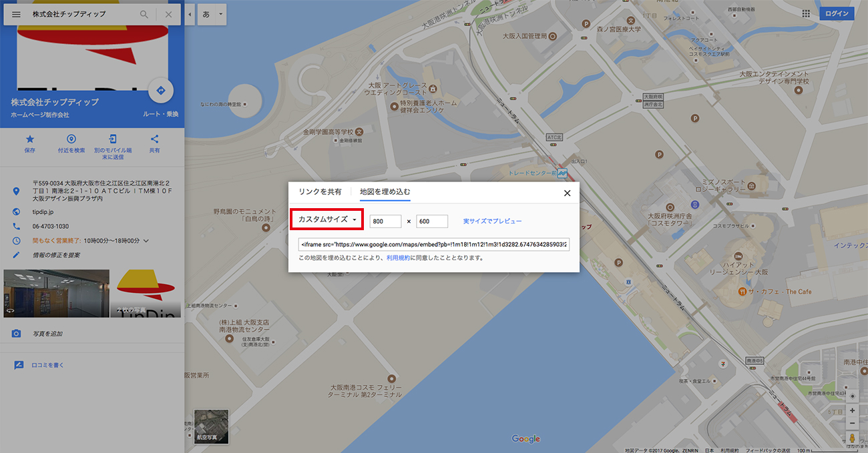The width and height of the screenshot is (868, 453).
Task: Click the width field showing 800
Action: [385, 221]
